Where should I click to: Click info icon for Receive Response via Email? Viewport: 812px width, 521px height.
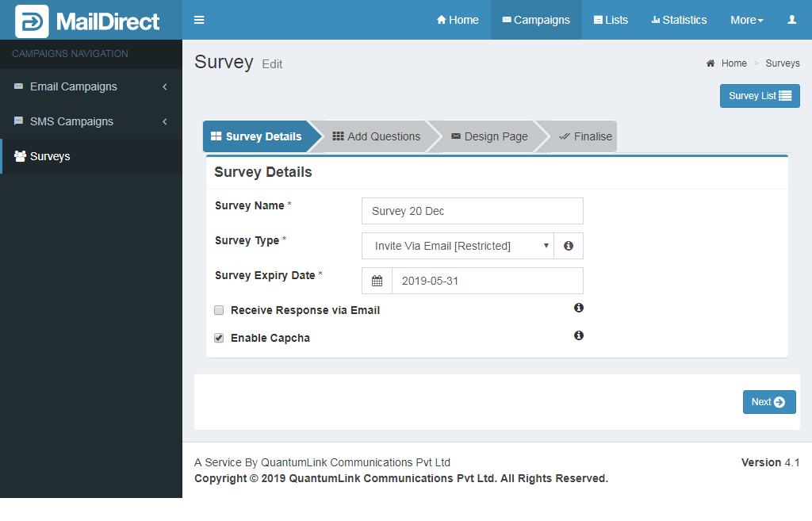[579, 308]
